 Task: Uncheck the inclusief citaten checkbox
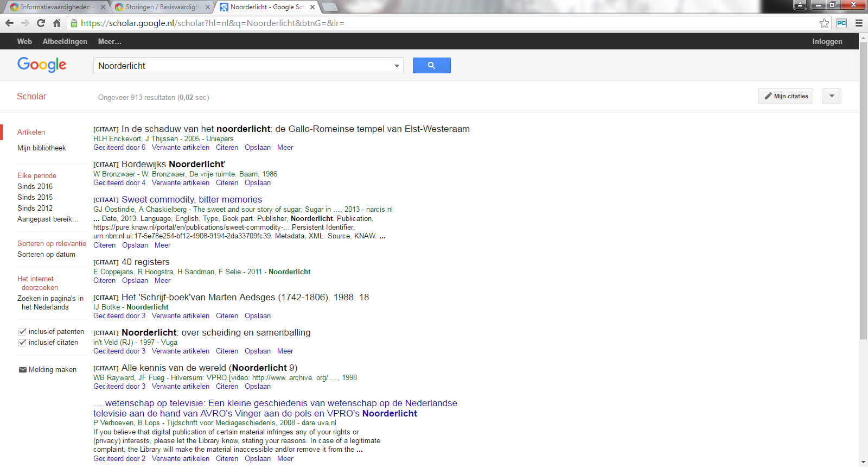click(22, 343)
